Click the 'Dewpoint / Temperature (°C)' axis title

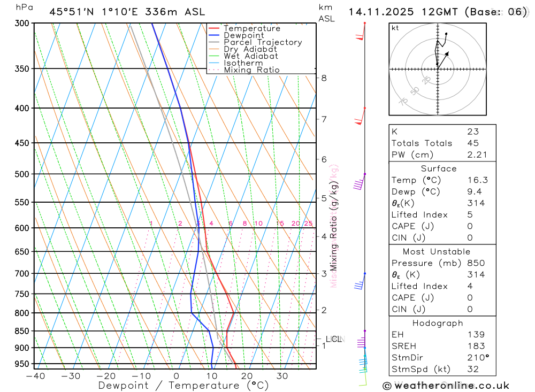[184, 386]
